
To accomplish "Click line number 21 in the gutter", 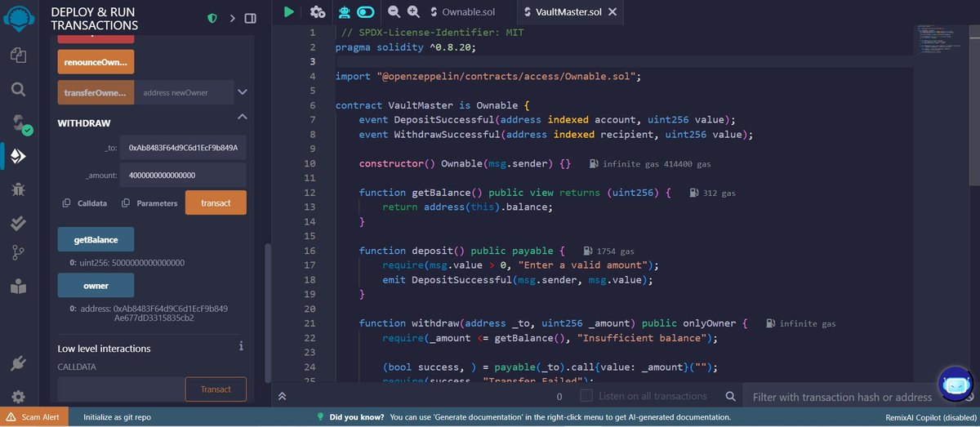I will [308, 323].
